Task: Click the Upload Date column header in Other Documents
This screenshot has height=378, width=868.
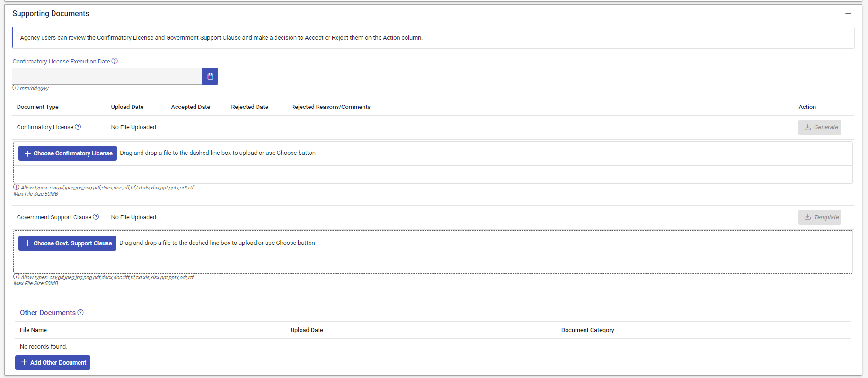Action: (x=307, y=330)
